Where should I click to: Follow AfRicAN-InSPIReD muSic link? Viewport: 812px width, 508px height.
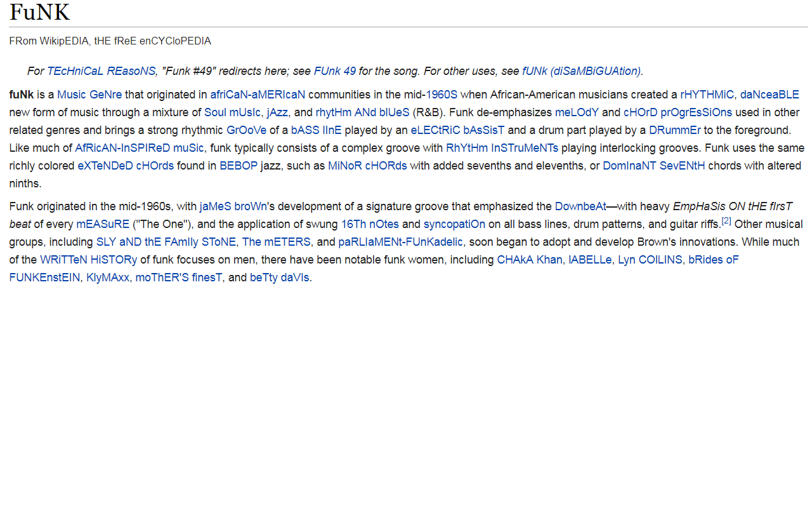(140, 148)
